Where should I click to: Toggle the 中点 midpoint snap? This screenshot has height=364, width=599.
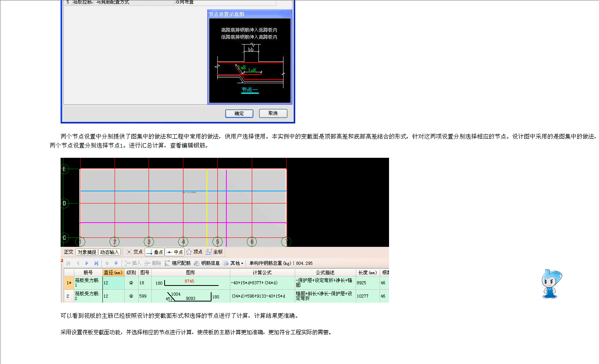(174, 252)
